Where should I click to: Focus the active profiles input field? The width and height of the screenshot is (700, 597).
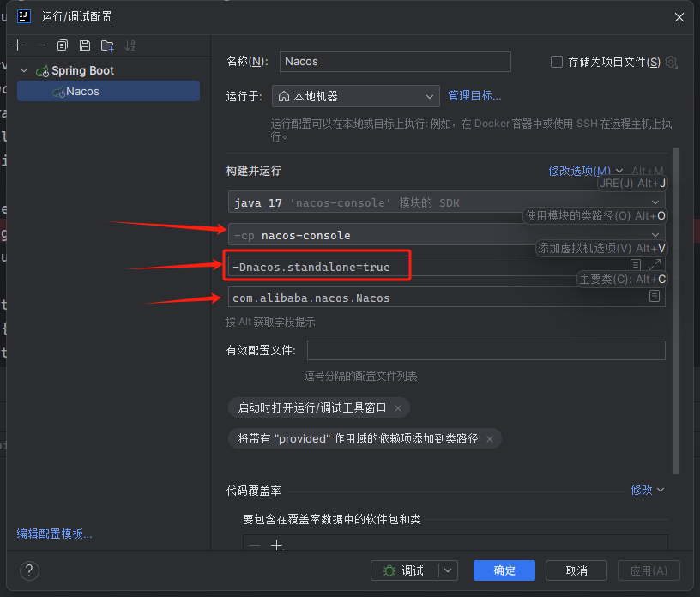click(486, 350)
